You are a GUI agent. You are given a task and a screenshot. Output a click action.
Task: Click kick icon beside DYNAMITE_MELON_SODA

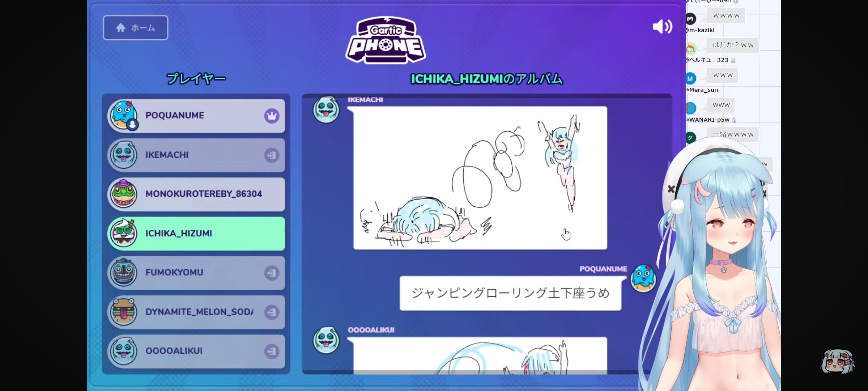pos(272,312)
